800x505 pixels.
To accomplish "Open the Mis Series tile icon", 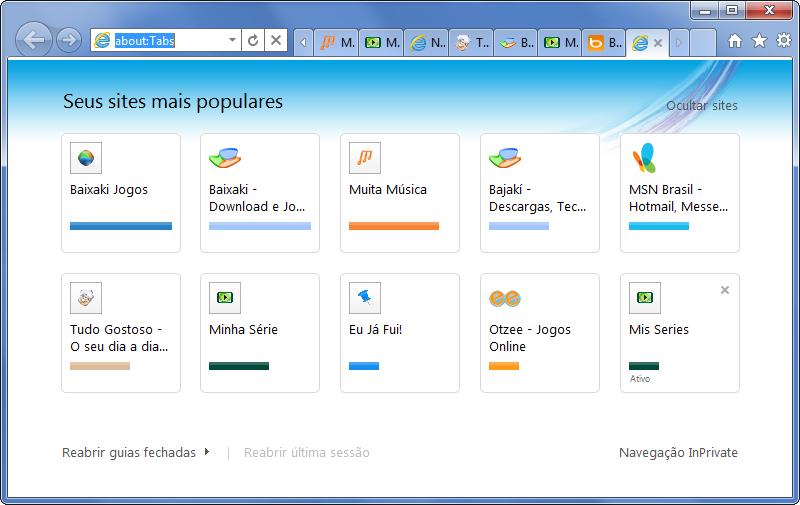I will pos(645,298).
